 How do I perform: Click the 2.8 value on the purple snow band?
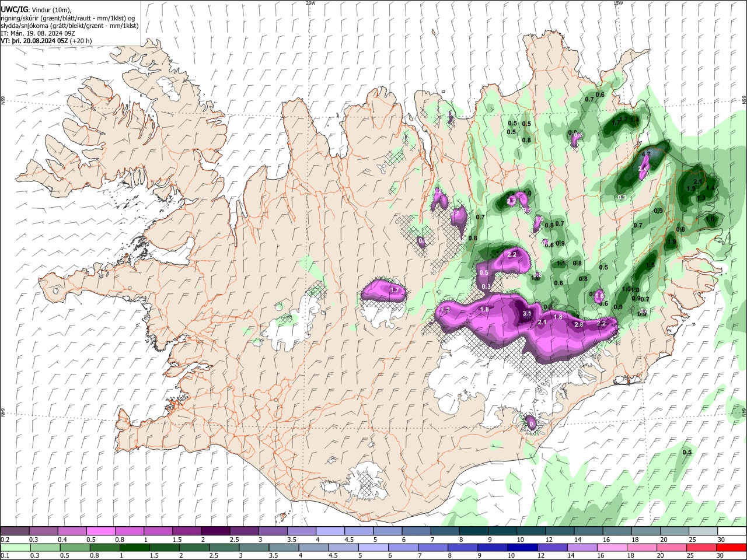tap(579, 324)
